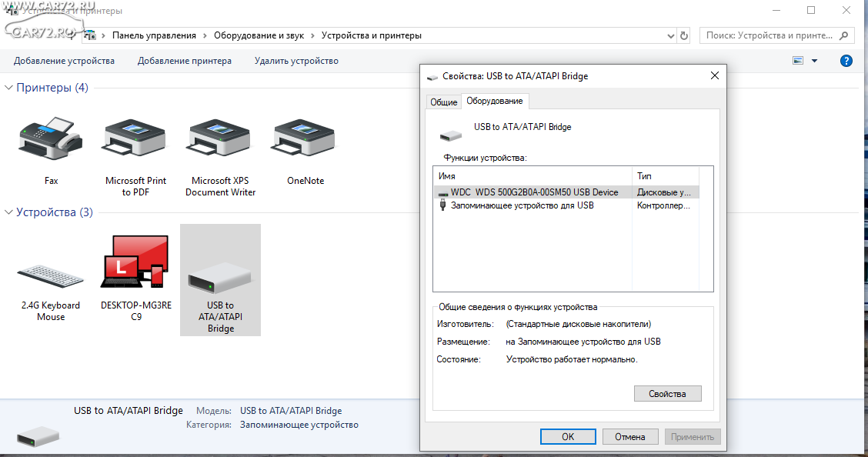Collapse the Устройства (3) group

(9, 212)
